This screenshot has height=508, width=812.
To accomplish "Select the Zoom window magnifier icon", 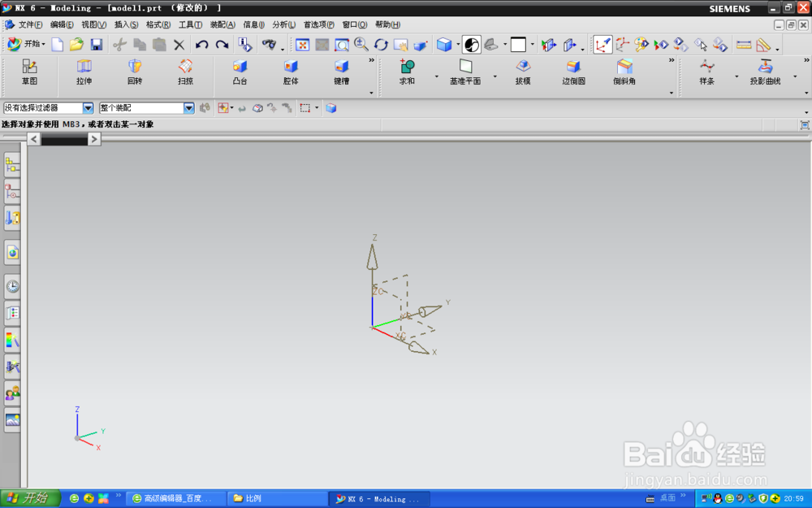I will click(342, 45).
